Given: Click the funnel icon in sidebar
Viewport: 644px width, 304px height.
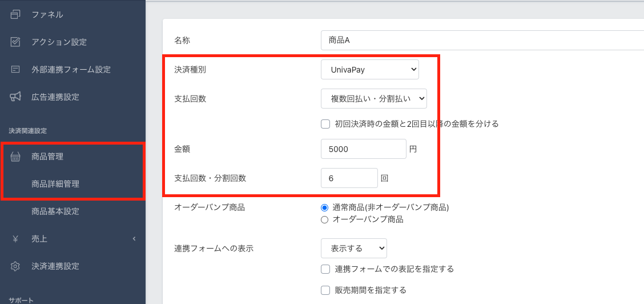Looking at the screenshot, I should coord(15,14).
